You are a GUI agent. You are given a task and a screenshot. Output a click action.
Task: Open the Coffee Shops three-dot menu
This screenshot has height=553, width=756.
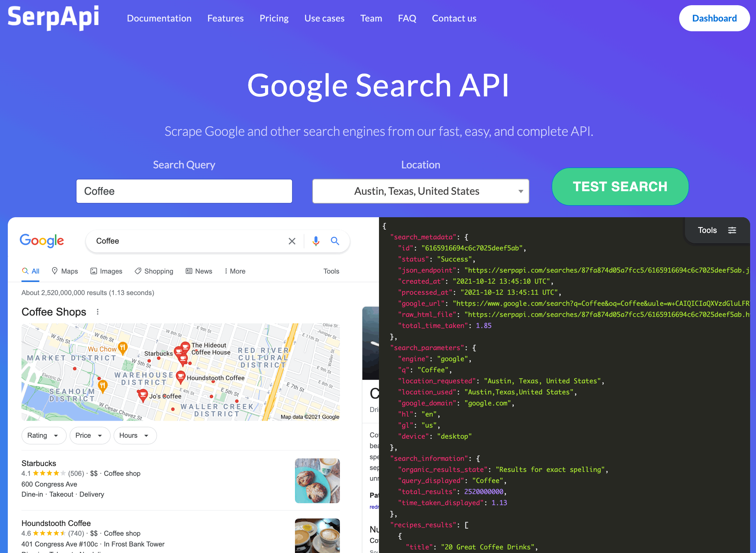[x=97, y=311]
